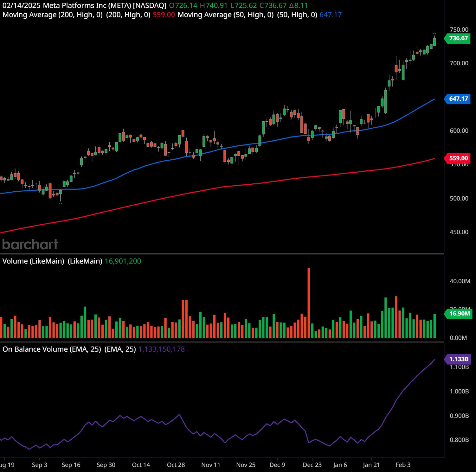Image resolution: width=476 pixels, height=472 pixels.
Task: Click the Moving Average (50, High, 0) label
Action: (x=226, y=15)
